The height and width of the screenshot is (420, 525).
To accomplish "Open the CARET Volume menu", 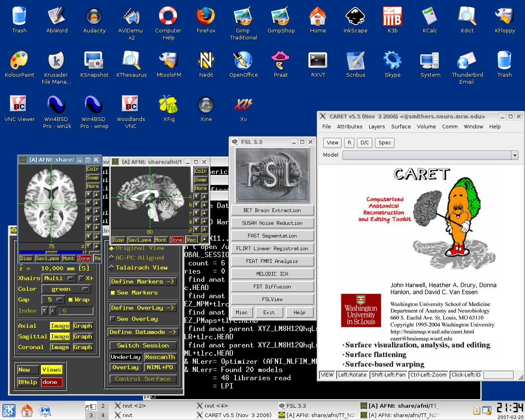I will point(426,126).
